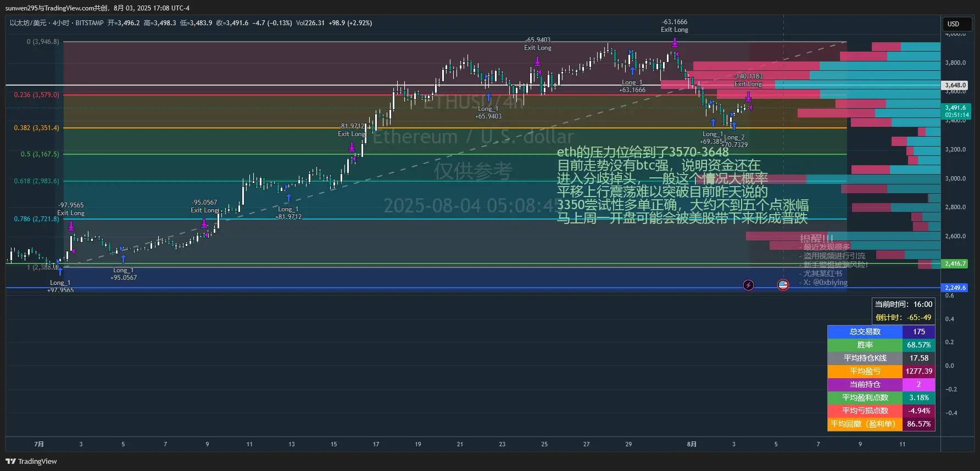Click the 当前时间 16:00 clock cell

[x=904, y=304]
